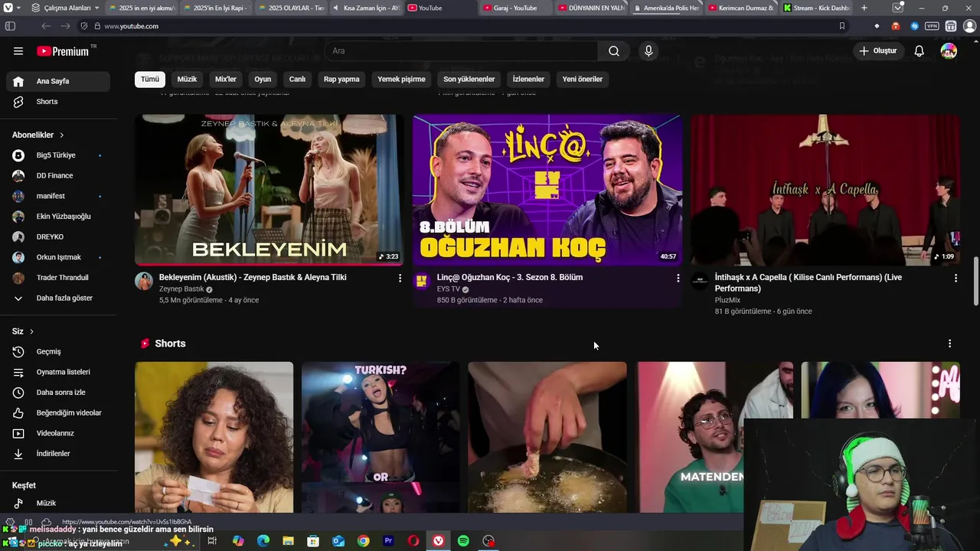Open the notifications bell

click(x=920, y=51)
